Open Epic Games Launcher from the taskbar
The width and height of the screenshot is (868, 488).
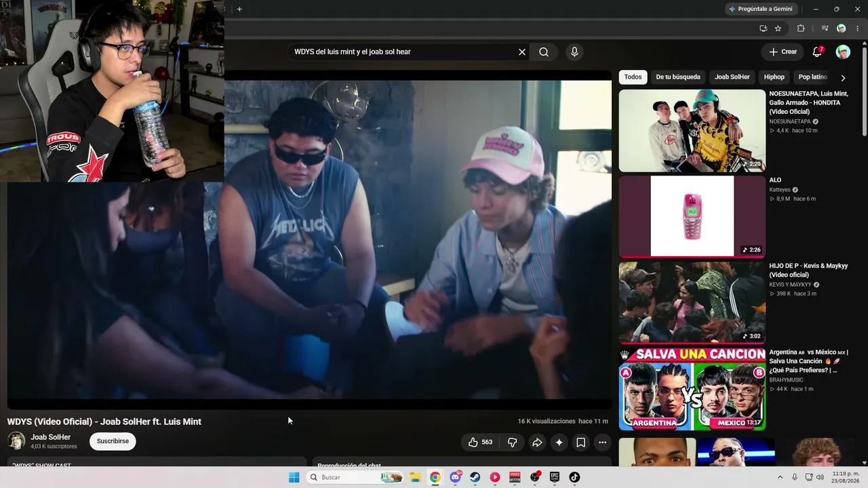pos(555,477)
